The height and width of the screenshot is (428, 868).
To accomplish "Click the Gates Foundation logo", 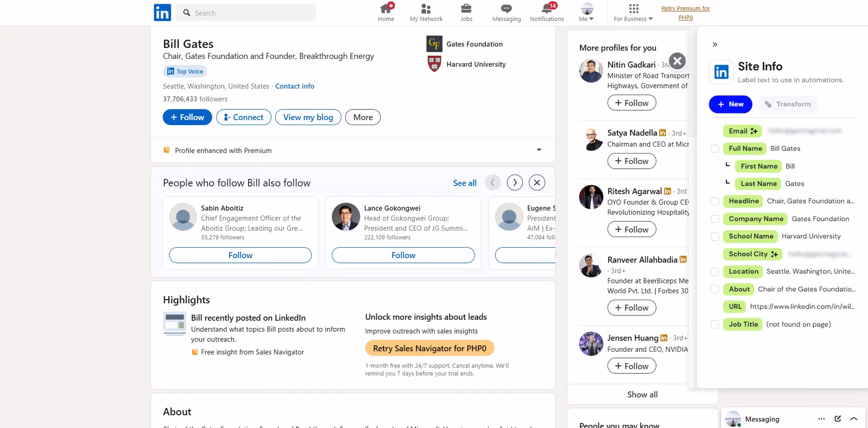I will click(434, 44).
